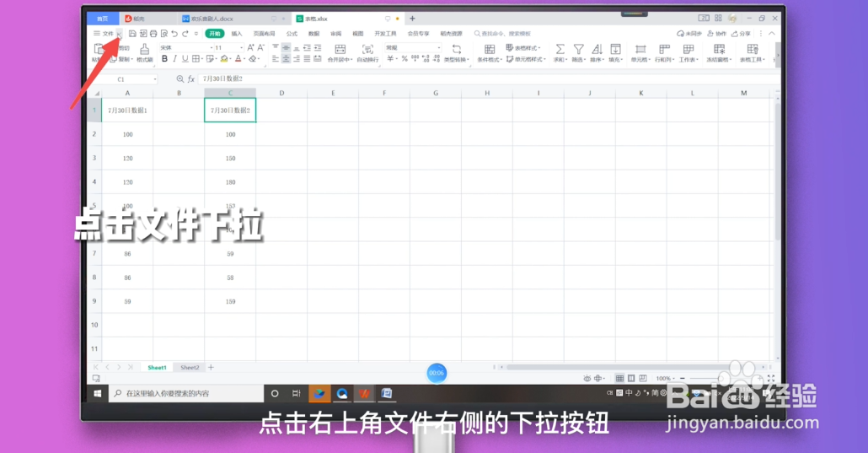The height and width of the screenshot is (453, 868).
Task: Open the 文件 dropdown arrow
Action: [x=119, y=35]
